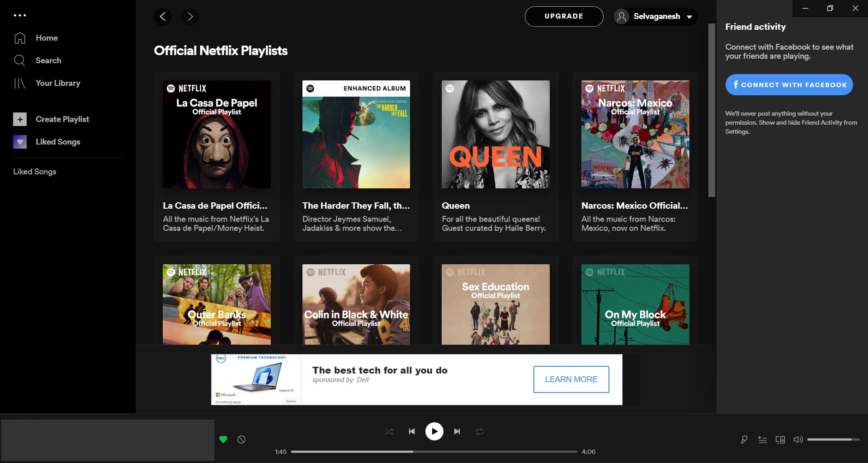Open La Casa De Papel playlist cover
The width and height of the screenshot is (868, 463).
pos(217,134)
